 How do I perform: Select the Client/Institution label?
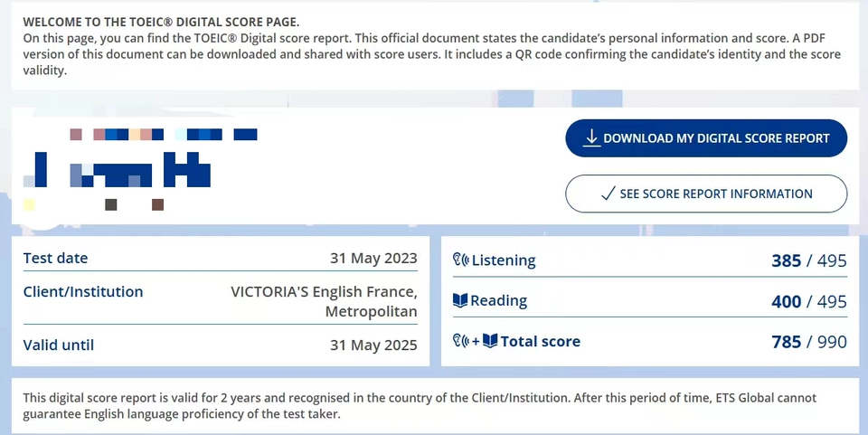point(83,292)
